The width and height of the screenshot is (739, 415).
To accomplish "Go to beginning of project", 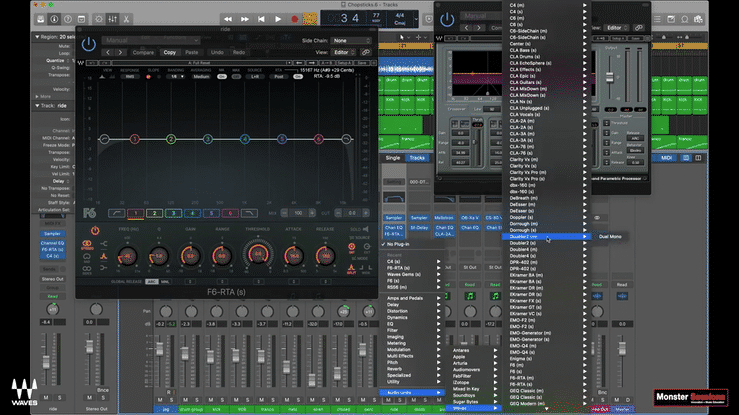I will (x=261, y=19).
